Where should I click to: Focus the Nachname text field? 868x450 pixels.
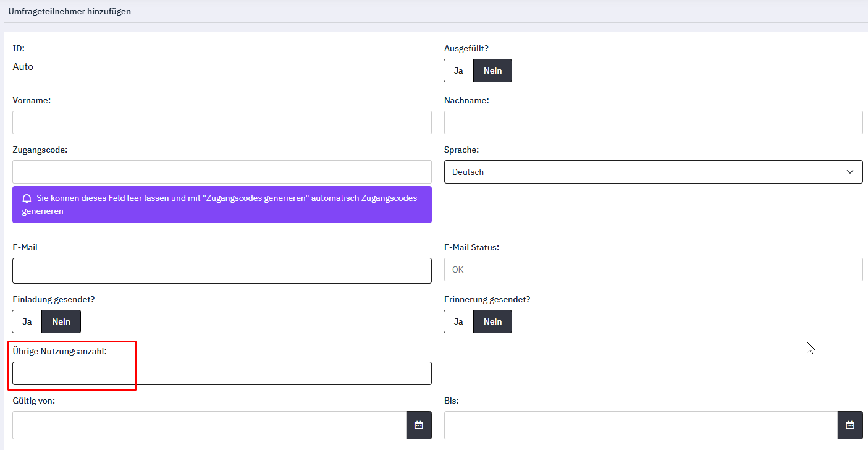pos(653,122)
